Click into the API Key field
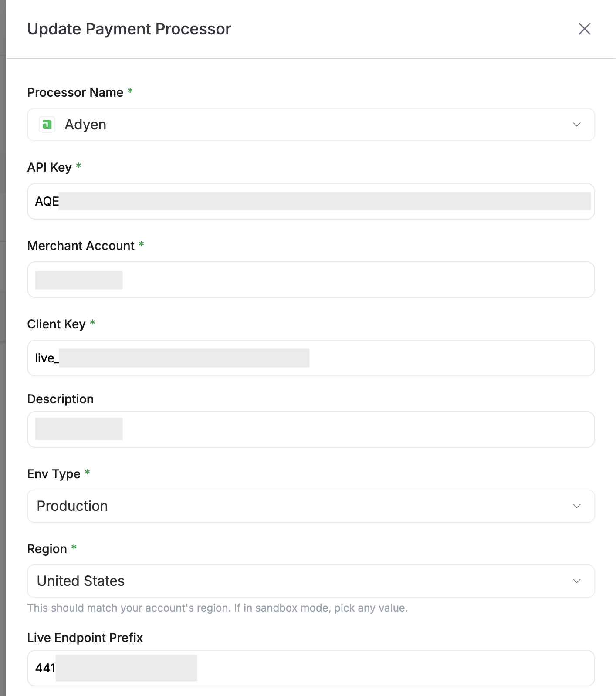This screenshot has width=616, height=696. (x=311, y=201)
